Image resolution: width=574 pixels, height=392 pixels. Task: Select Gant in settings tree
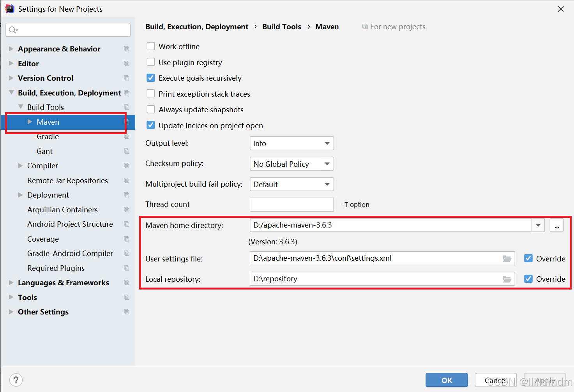[x=44, y=151]
